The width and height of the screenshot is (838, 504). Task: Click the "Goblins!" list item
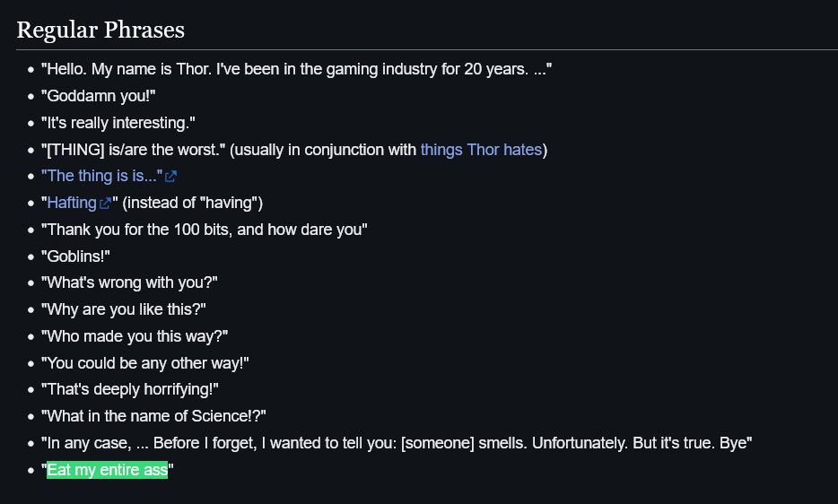point(76,256)
